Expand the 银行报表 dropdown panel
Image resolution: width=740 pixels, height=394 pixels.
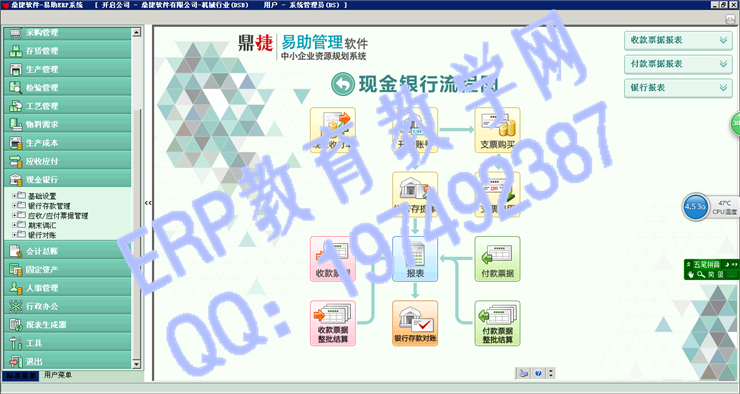point(678,88)
